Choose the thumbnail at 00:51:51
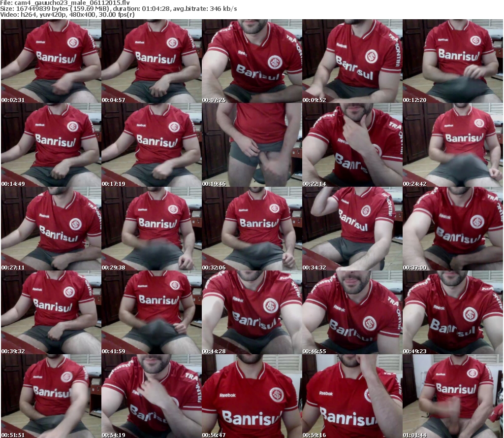The width and height of the screenshot is (504, 438). coord(51,396)
